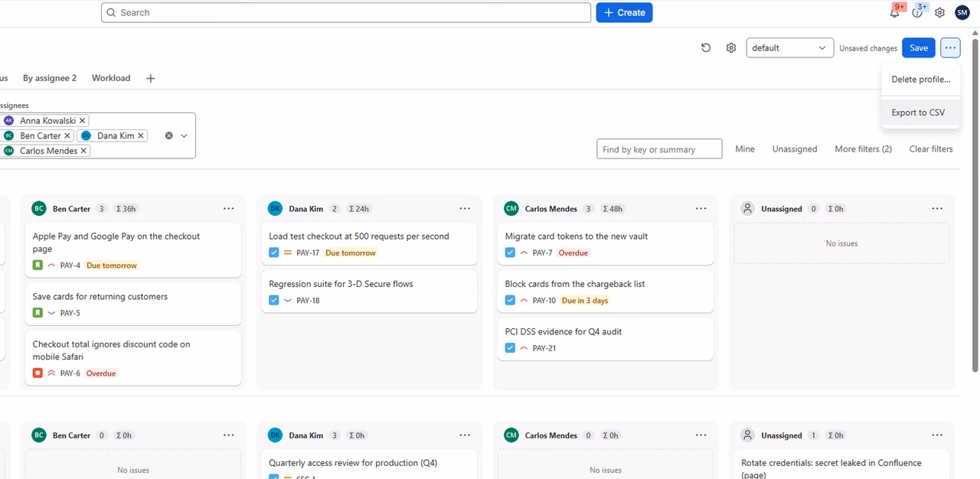Open the settings gear beside the SM avatar
The width and height of the screenshot is (980, 479).
(x=939, y=12)
